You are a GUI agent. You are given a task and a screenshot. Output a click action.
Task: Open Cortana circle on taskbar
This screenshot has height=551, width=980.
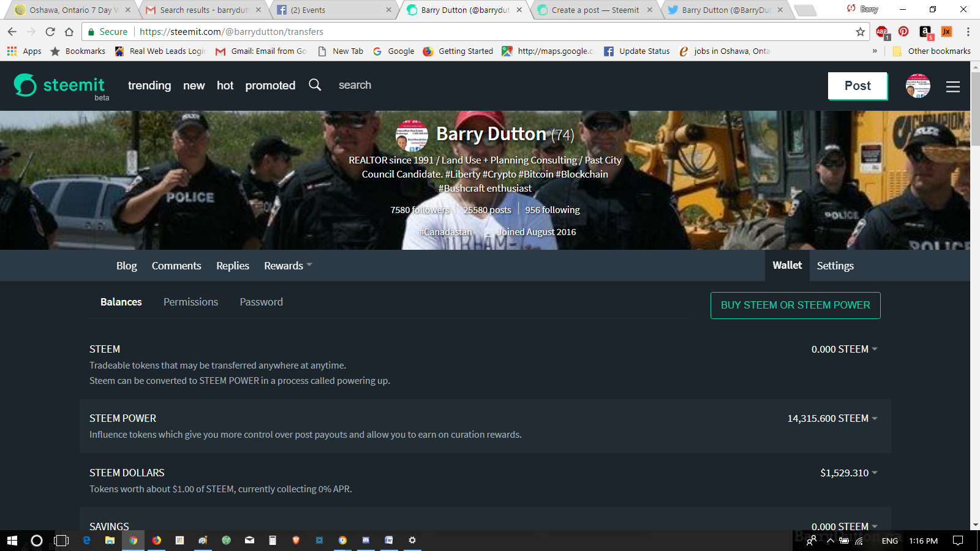point(37,541)
